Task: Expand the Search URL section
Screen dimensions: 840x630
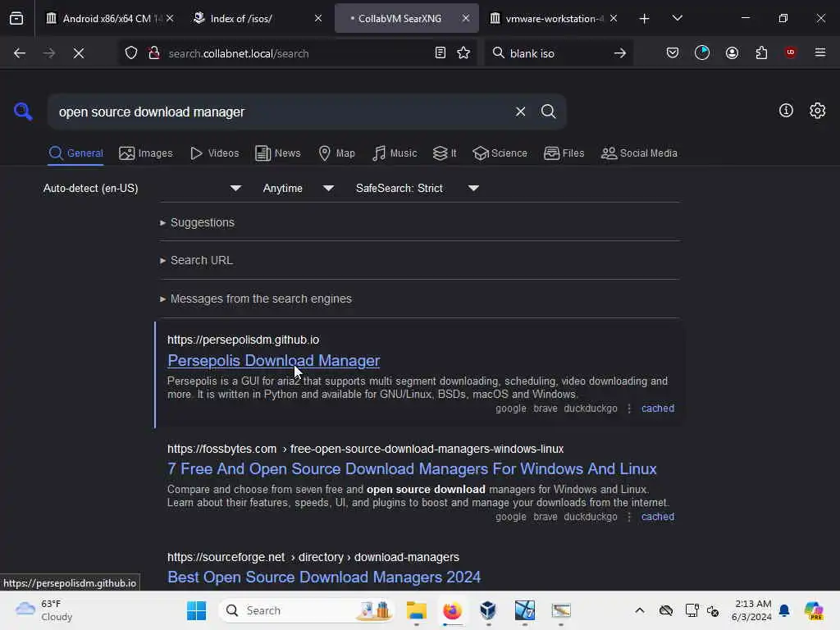Action: [x=196, y=260]
